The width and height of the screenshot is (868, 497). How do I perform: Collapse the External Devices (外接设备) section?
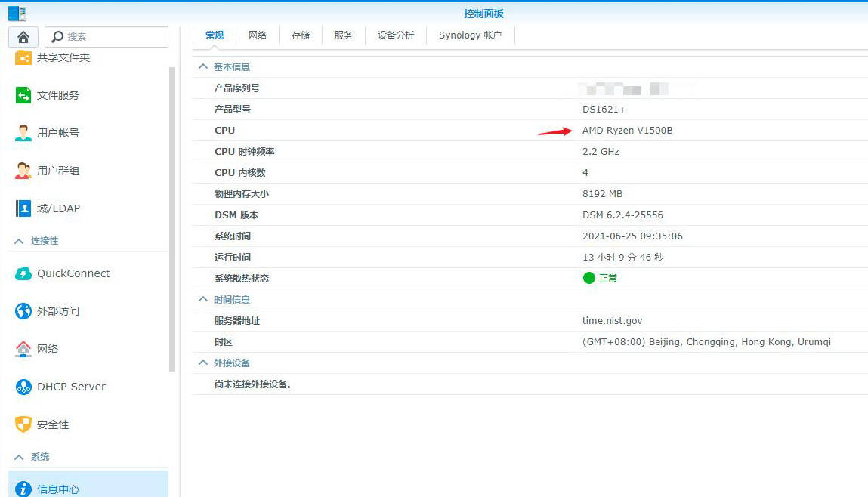click(x=202, y=363)
